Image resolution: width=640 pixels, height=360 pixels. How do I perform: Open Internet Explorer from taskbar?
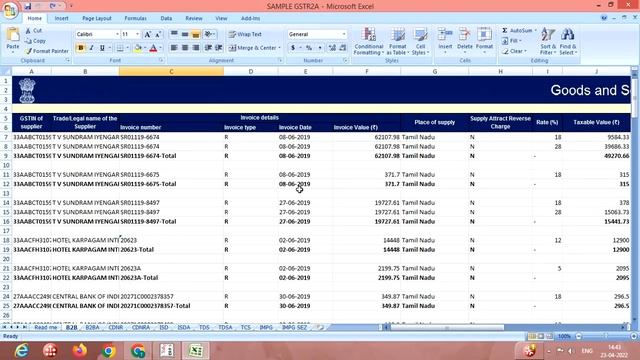coord(21,351)
